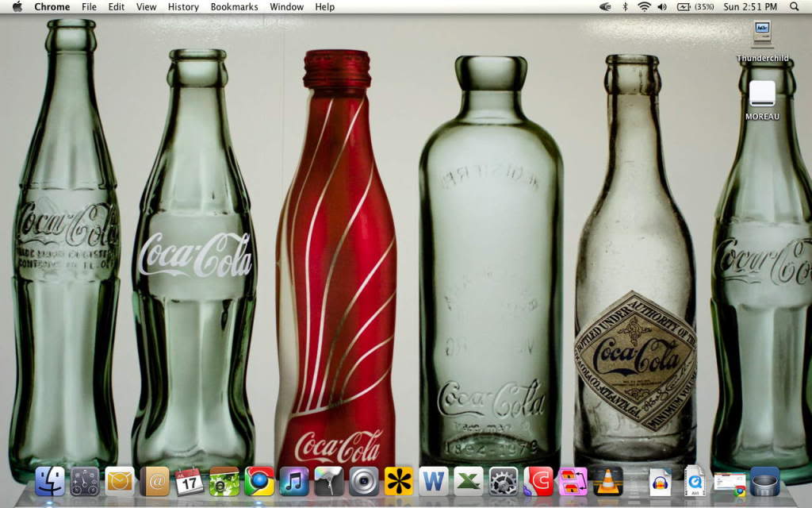Open the Apple menu

tap(17, 6)
